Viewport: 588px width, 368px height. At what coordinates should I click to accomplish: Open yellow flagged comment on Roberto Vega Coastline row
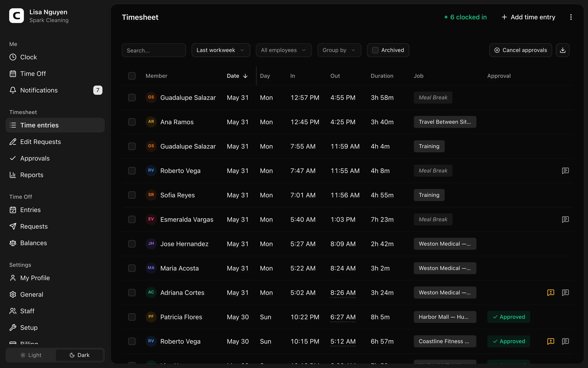coord(551,341)
